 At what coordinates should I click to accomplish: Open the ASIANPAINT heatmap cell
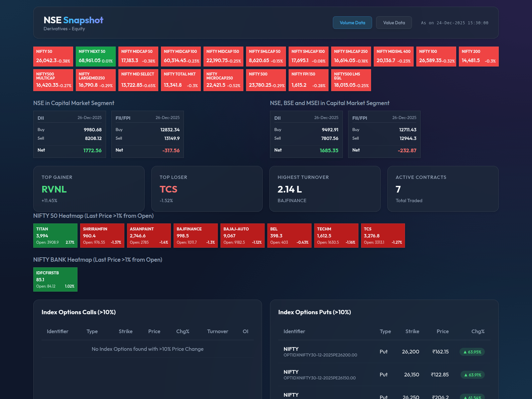click(149, 235)
